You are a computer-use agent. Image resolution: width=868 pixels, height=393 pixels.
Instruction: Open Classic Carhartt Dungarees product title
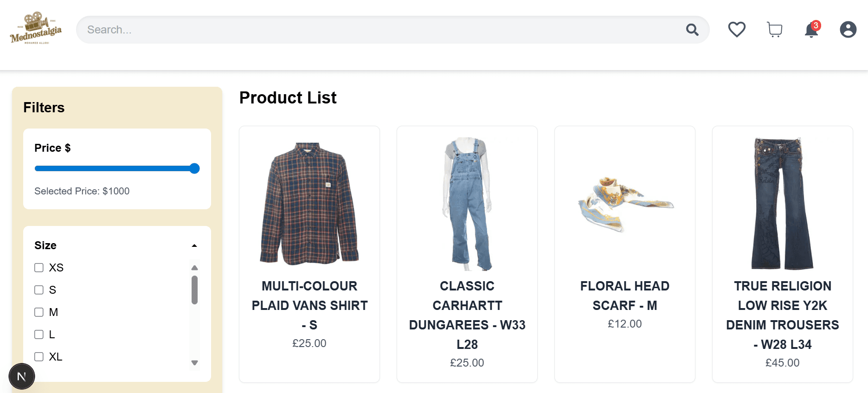tap(467, 315)
